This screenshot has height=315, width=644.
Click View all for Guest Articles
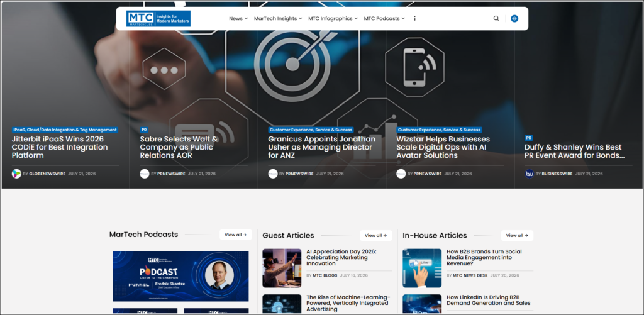[376, 235]
